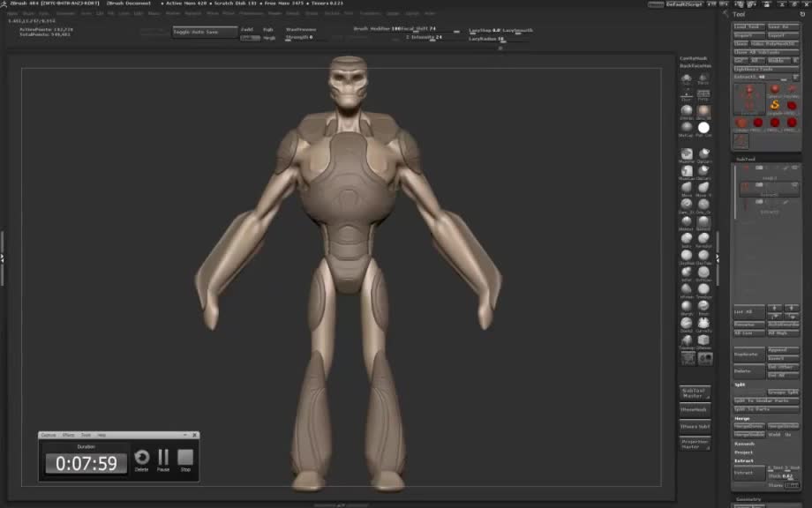Click Split To Parts button
812x508 pixels.
click(x=766, y=409)
